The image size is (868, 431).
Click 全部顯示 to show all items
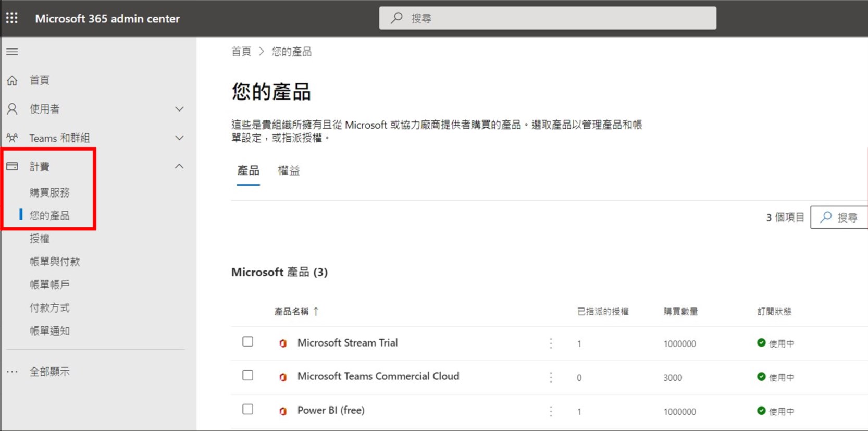click(x=49, y=372)
